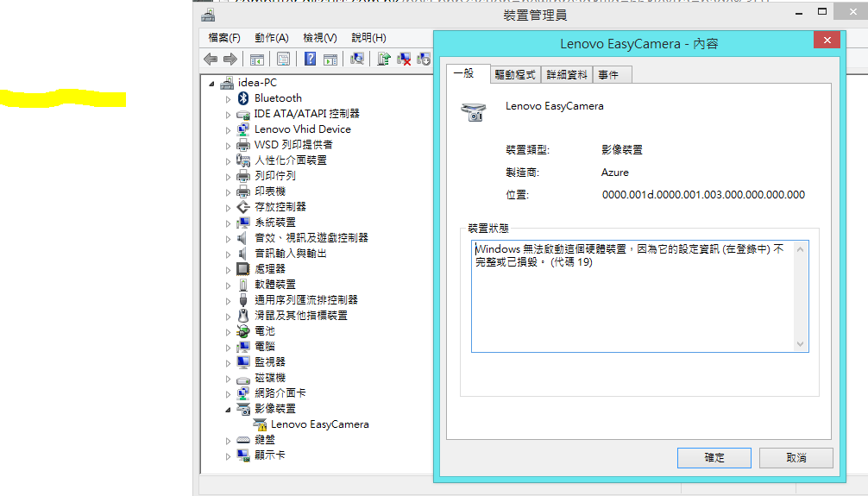This screenshot has width=868, height=496.
Task: Minimize the 裝置管理員 window
Action: click(x=799, y=12)
